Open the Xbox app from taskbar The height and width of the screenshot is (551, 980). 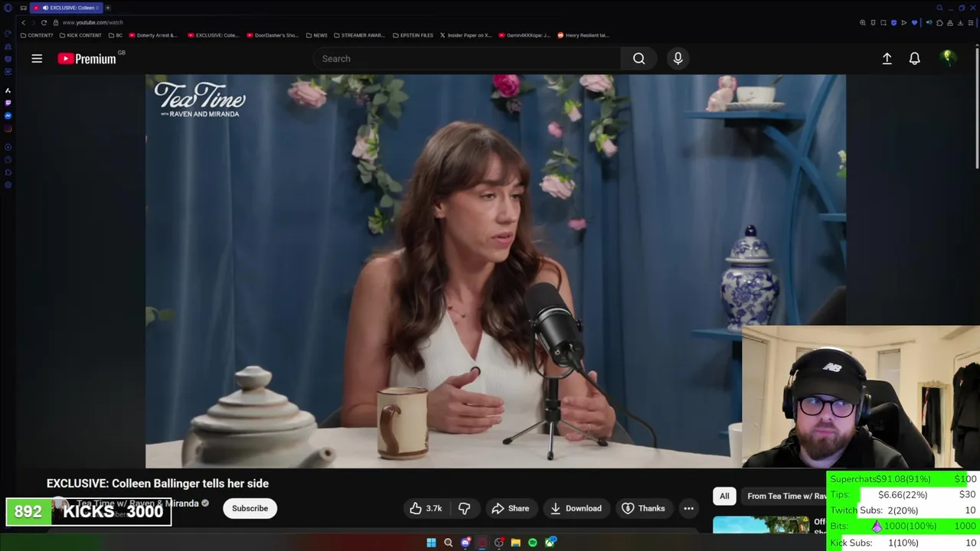(550, 543)
